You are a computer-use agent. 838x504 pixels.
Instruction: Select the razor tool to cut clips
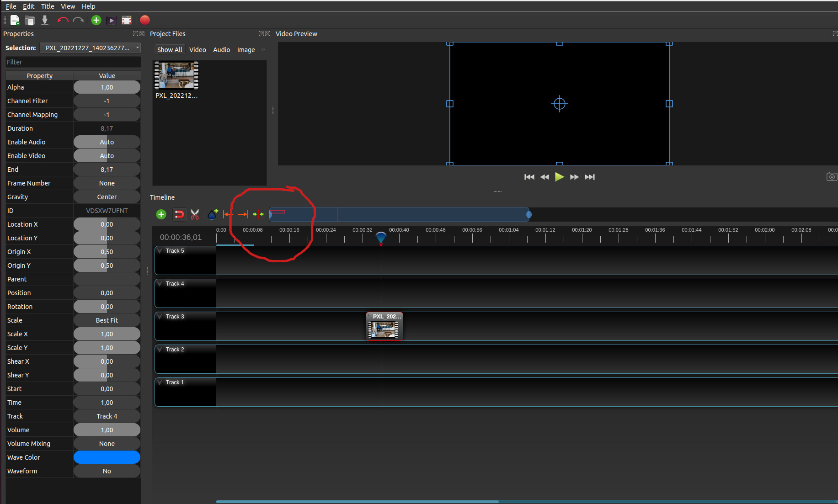click(x=195, y=214)
